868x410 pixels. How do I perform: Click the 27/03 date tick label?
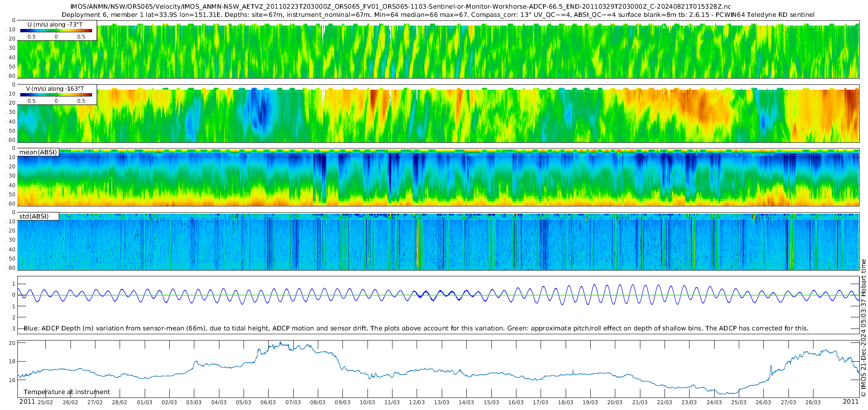[x=788, y=402]
